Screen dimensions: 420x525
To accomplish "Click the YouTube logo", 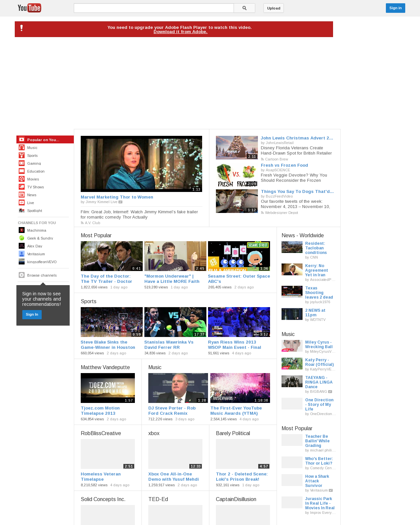I will (x=30, y=8).
